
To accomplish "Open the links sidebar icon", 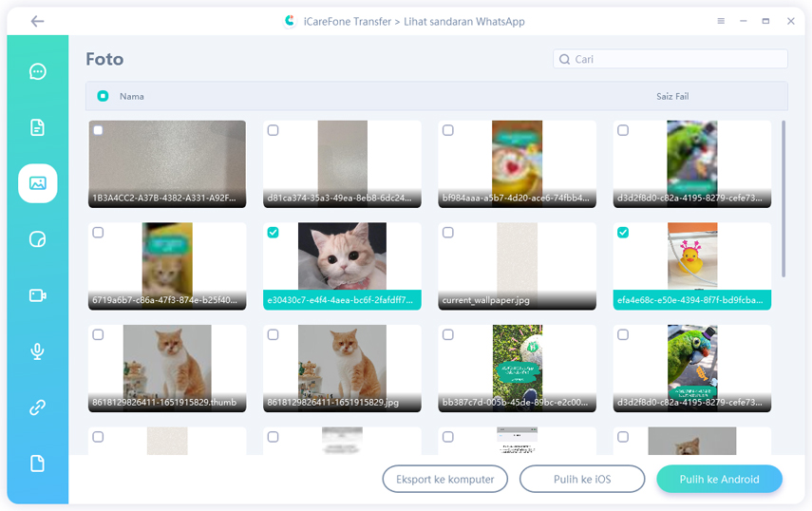I will coord(38,407).
